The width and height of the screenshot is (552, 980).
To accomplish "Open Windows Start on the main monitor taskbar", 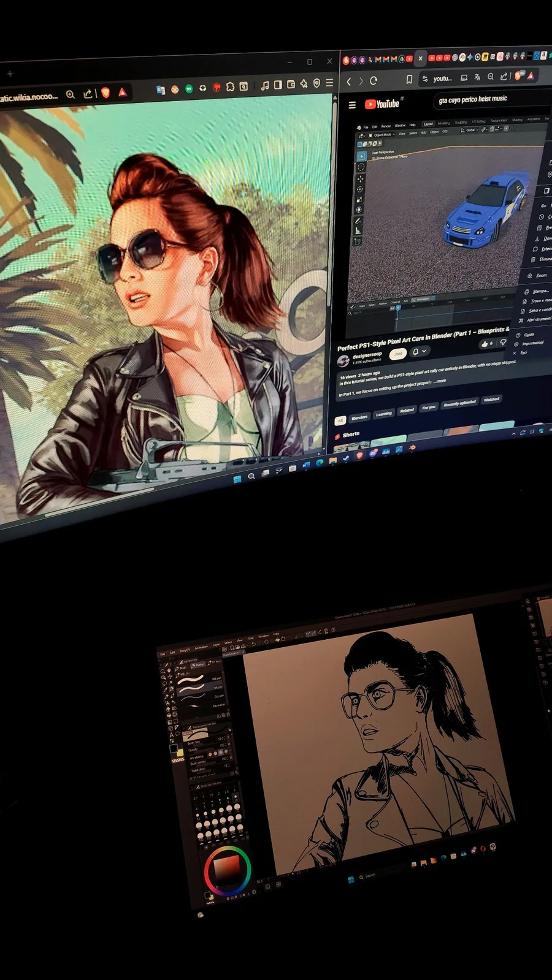I will click(237, 479).
